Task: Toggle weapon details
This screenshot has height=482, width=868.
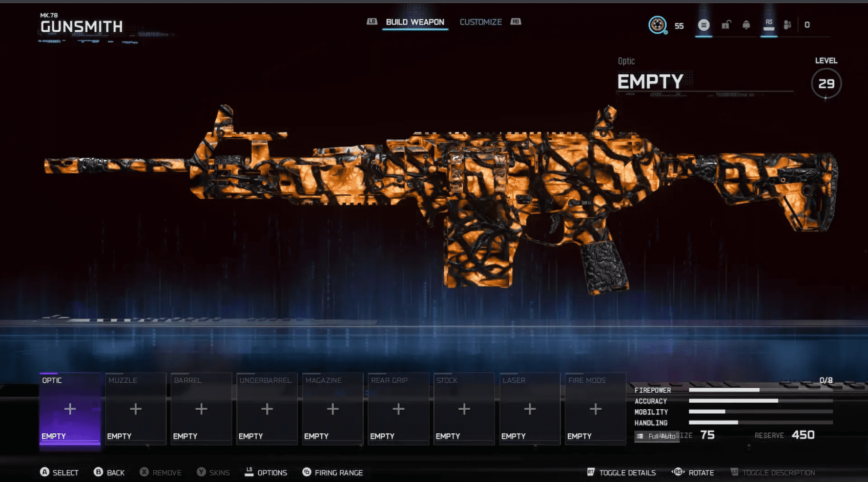Action: (x=621, y=472)
